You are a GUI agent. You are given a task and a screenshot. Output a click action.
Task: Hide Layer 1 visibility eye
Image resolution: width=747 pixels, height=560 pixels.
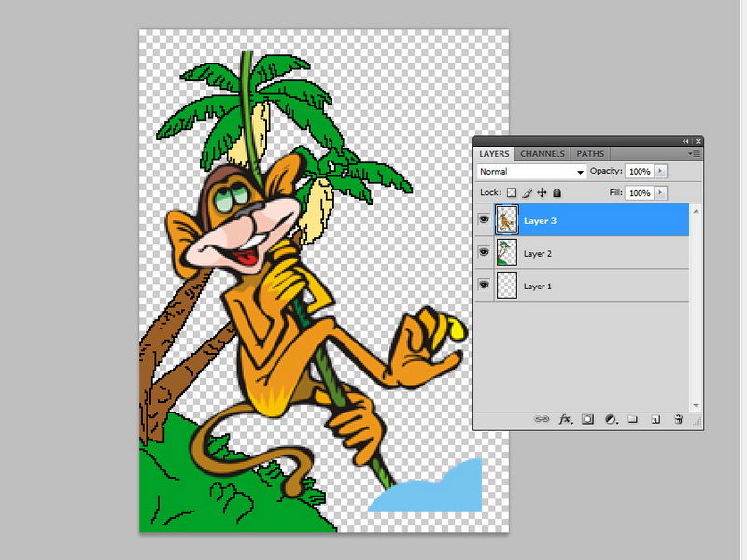tap(484, 285)
